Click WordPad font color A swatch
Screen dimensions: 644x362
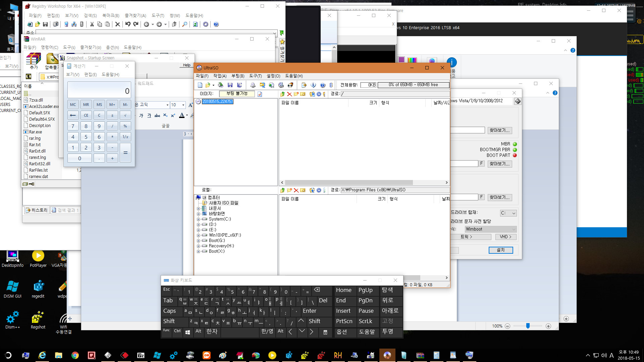(181, 115)
